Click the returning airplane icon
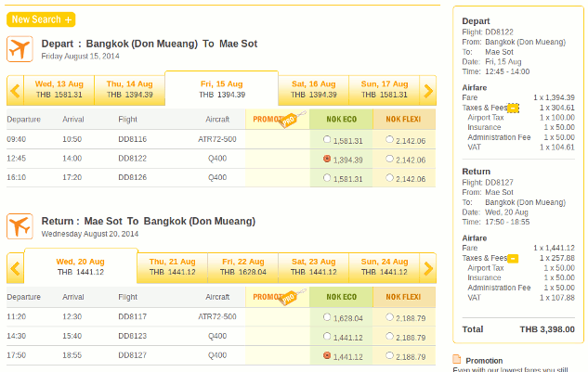The height and width of the screenshot is (372, 588). point(20,226)
